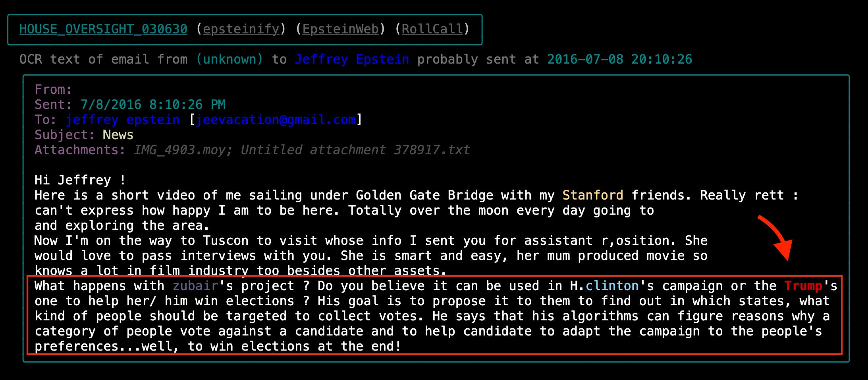The width and height of the screenshot is (868, 380).
Task: Open the HOUSE_OVERSIGHT_030630 document link
Action: (103, 29)
